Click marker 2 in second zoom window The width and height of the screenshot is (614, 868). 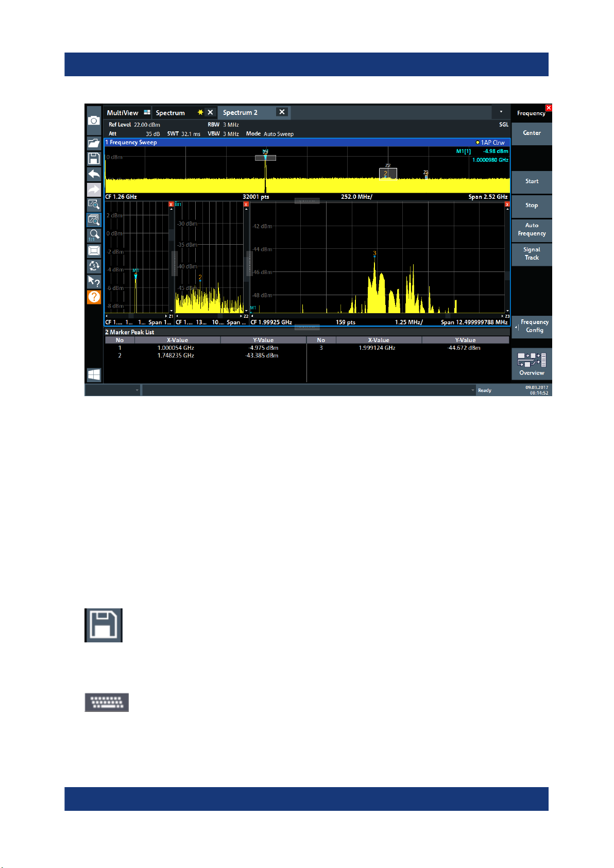click(x=200, y=278)
